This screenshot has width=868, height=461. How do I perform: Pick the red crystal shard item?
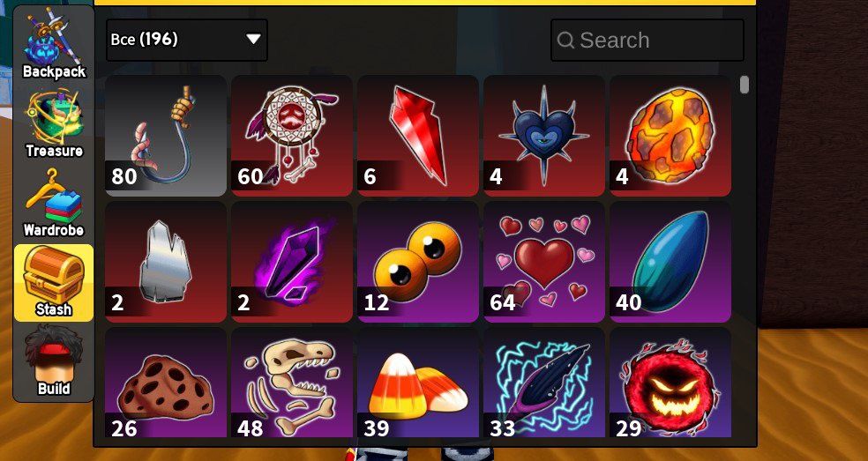tap(418, 136)
